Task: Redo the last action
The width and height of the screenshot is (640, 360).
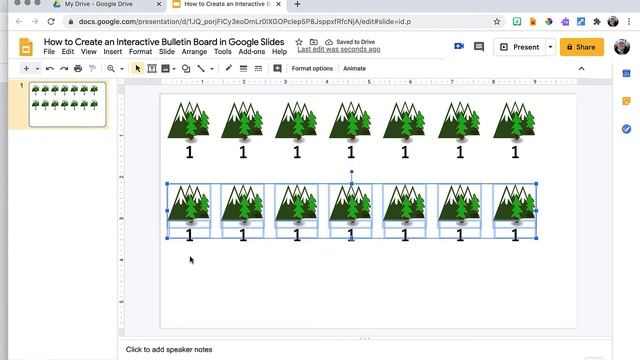Action: point(64,69)
